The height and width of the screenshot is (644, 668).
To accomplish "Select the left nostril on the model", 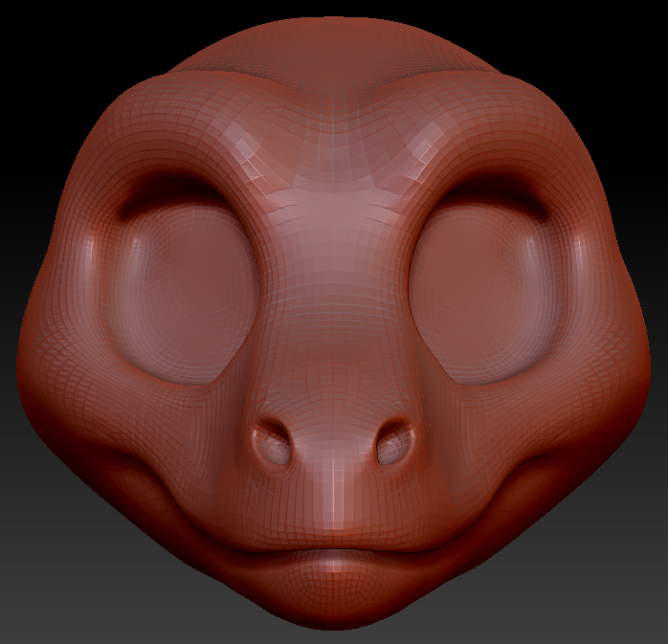I will [x=273, y=442].
